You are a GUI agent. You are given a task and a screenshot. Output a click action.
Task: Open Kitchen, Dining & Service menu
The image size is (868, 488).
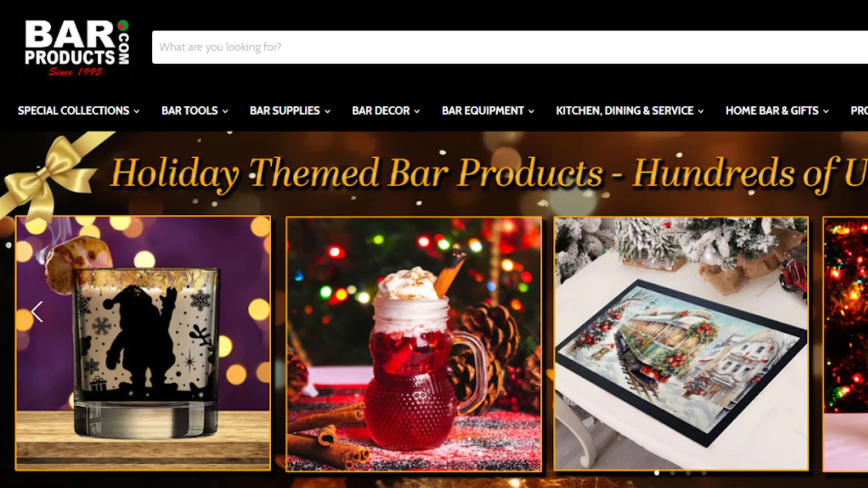pos(629,111)
